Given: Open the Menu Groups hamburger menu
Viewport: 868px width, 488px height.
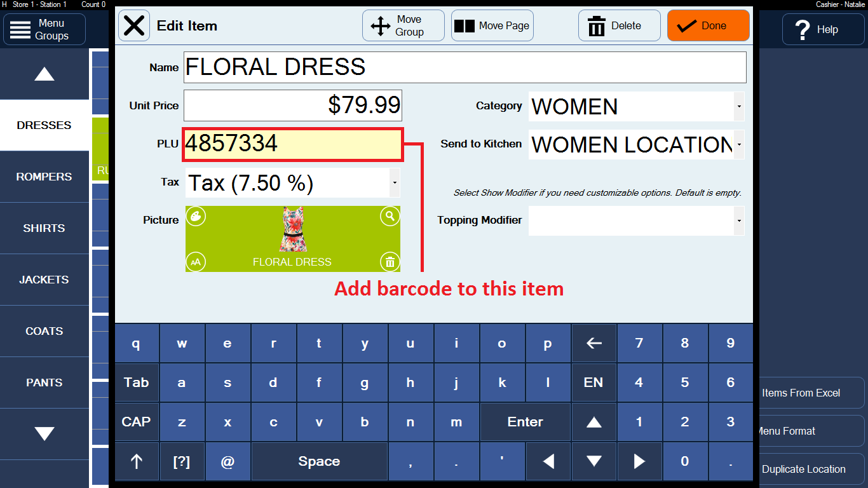Looking at the screenshot, I should 44,29.
